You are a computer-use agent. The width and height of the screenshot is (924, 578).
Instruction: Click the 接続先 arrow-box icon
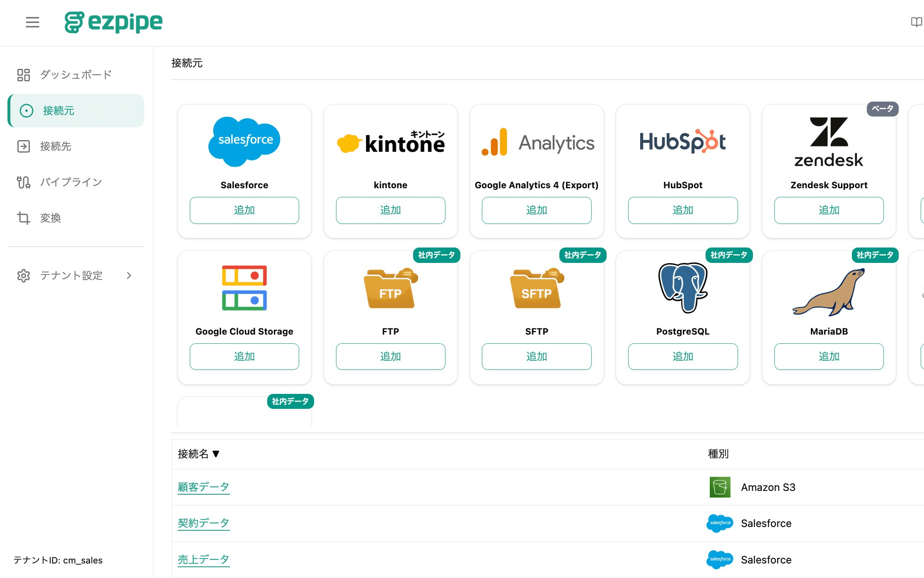pos(24,146)
